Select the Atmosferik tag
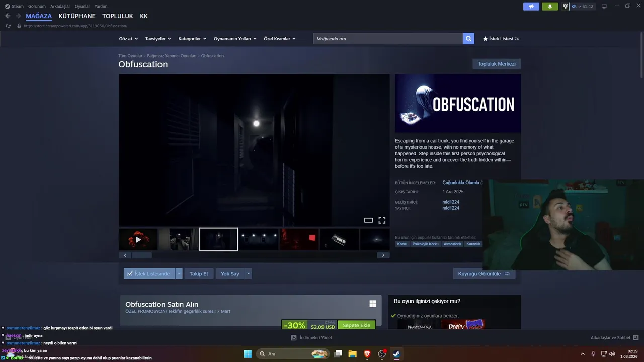Screen dimensions: 644x362 (452, 244)
